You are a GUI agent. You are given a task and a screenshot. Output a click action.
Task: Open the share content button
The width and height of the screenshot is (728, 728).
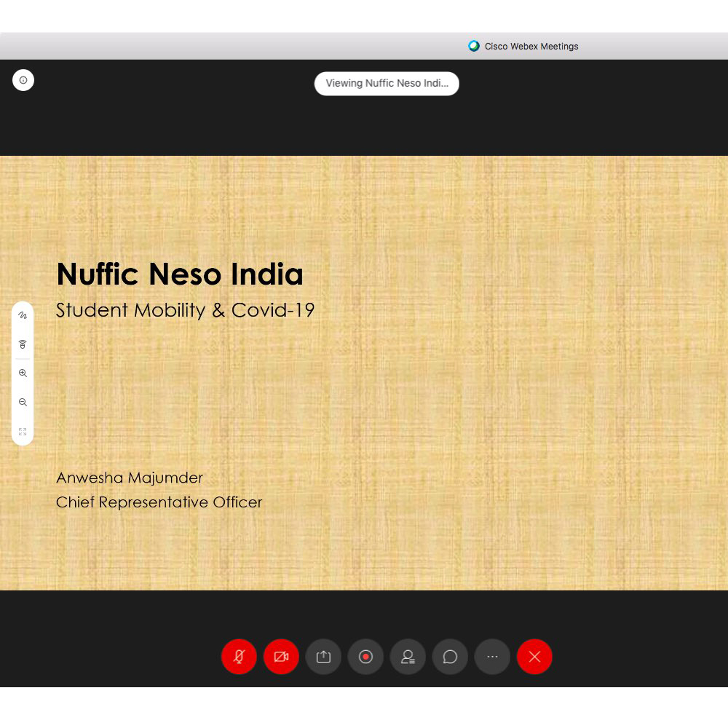pos(324,657)
